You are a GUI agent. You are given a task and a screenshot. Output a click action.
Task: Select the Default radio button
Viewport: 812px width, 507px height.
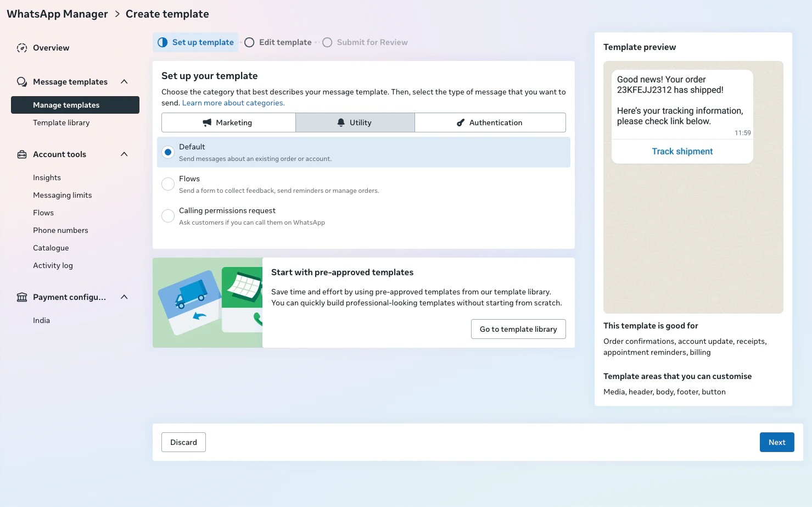168,152
